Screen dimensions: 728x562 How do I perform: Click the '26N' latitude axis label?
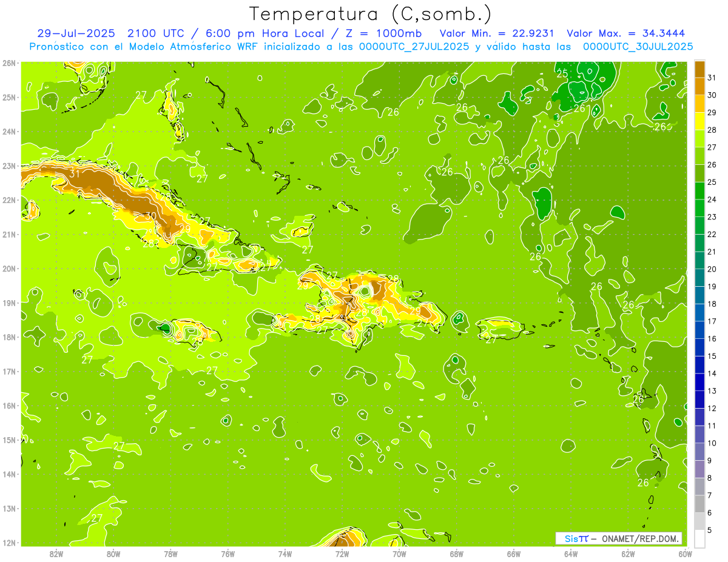pyautogui.click(x=9, y=63)
